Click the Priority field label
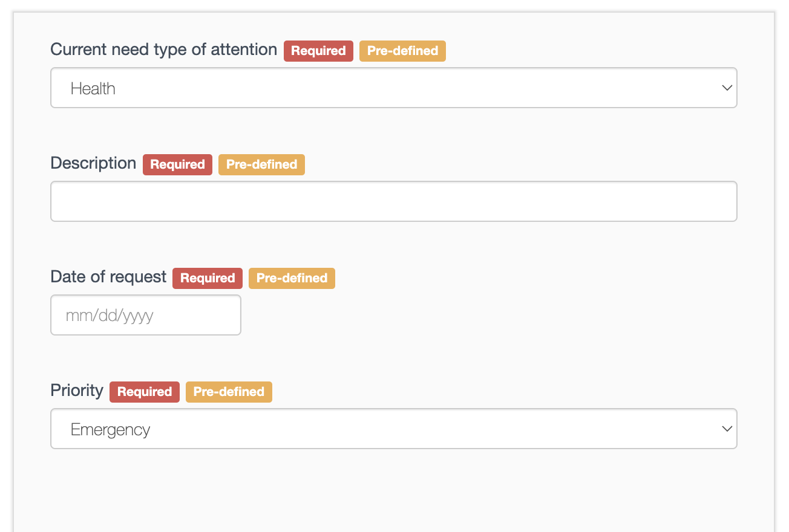Viewport: 789px width, 532px height. (77, 391)
